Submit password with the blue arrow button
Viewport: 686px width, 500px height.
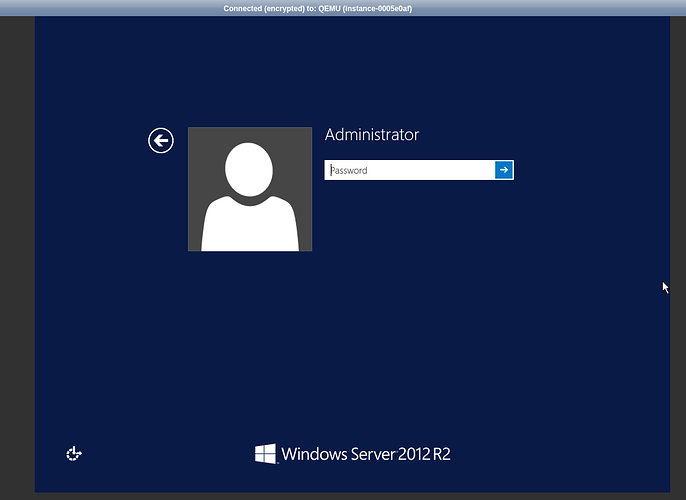[x=504, y=170]
